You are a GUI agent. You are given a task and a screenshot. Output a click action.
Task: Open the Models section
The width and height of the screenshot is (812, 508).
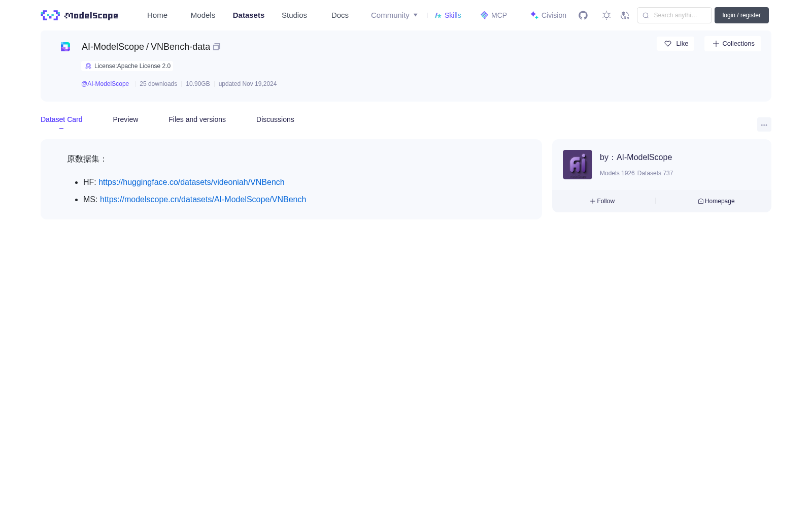(203, 15)
